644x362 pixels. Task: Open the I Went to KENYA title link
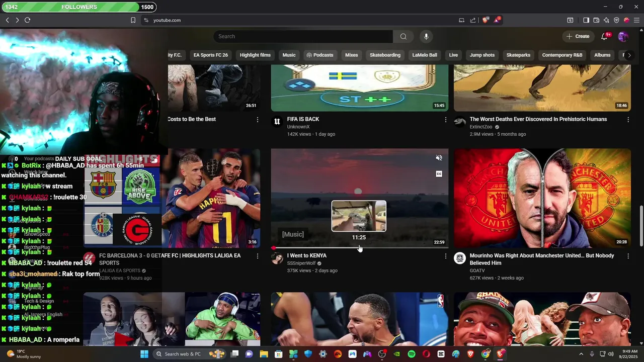(307, 255)
